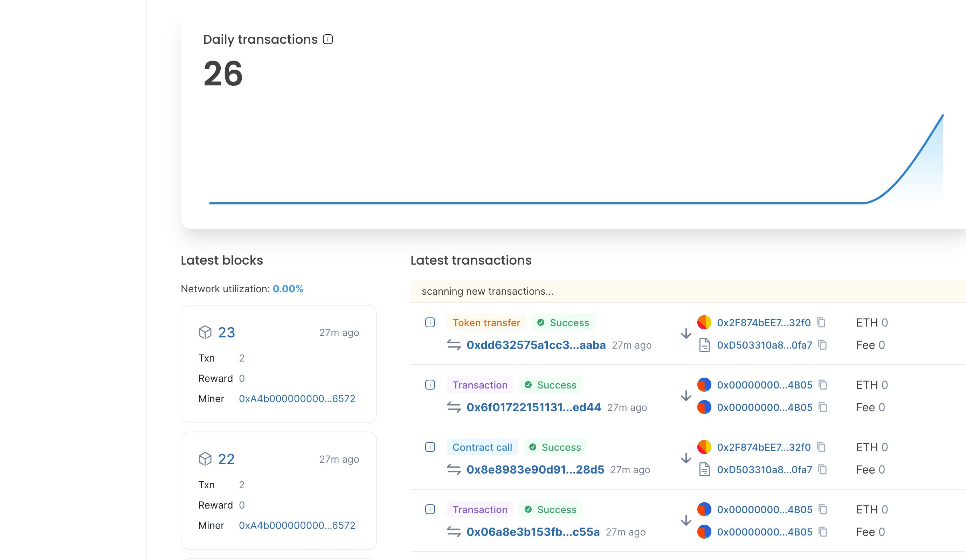Copy sender address in Contract call row
This screenshot has width=966, height=560.
pyautogui.click(x=821, y=447)
